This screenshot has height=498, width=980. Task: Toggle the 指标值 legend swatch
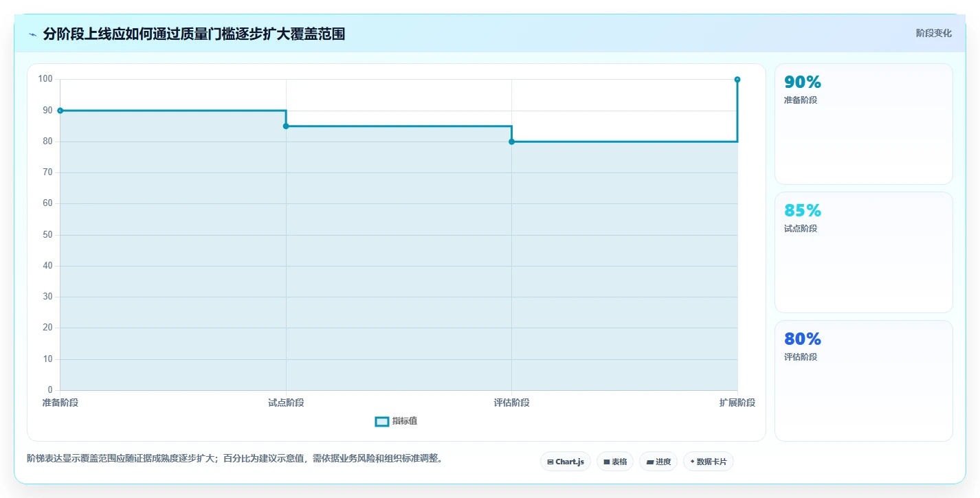click(x=382, y=421)
